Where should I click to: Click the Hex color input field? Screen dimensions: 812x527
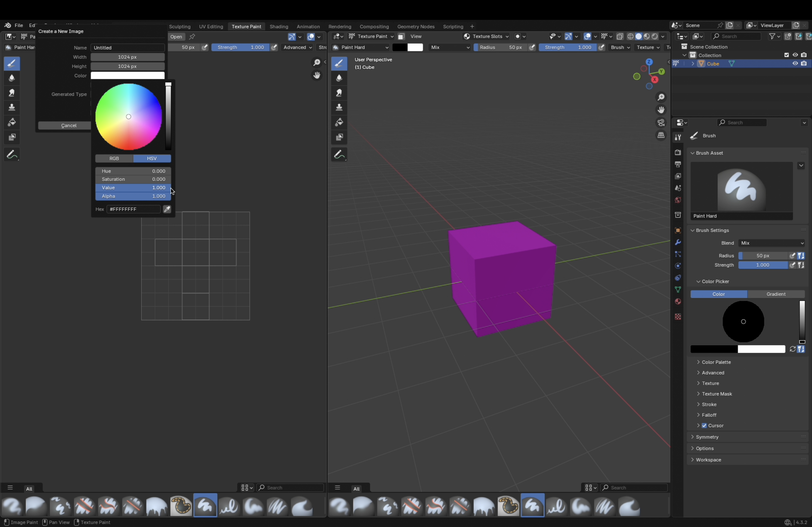click(133, 209)
